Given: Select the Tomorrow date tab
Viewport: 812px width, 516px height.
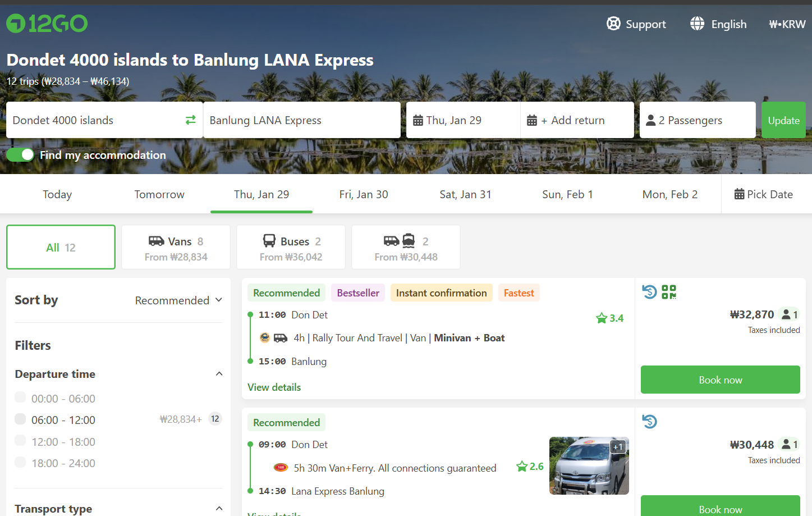Looking at the screenshot, I should click(x=159, y=194).
